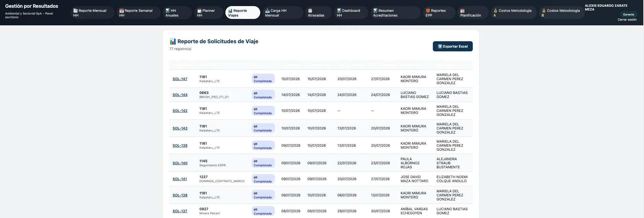Click the checkered flag icon in SOL-137 status badge
Viewport: 644px width, 218px height.
click(256, 210)
